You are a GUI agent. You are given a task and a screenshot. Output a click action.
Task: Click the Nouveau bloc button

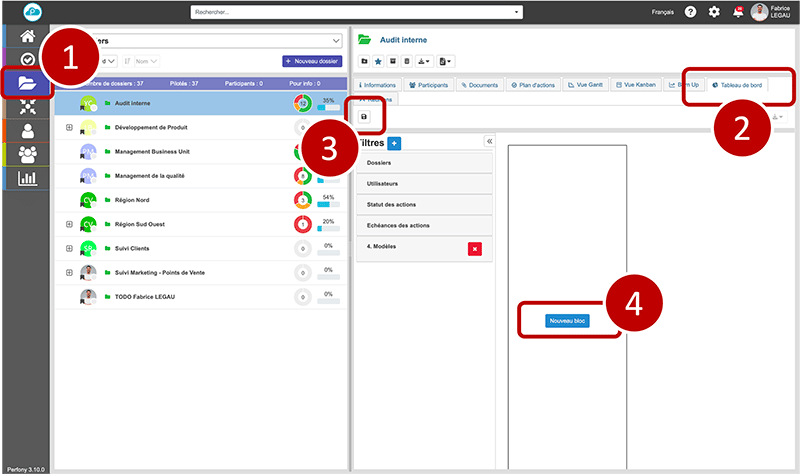566,319
